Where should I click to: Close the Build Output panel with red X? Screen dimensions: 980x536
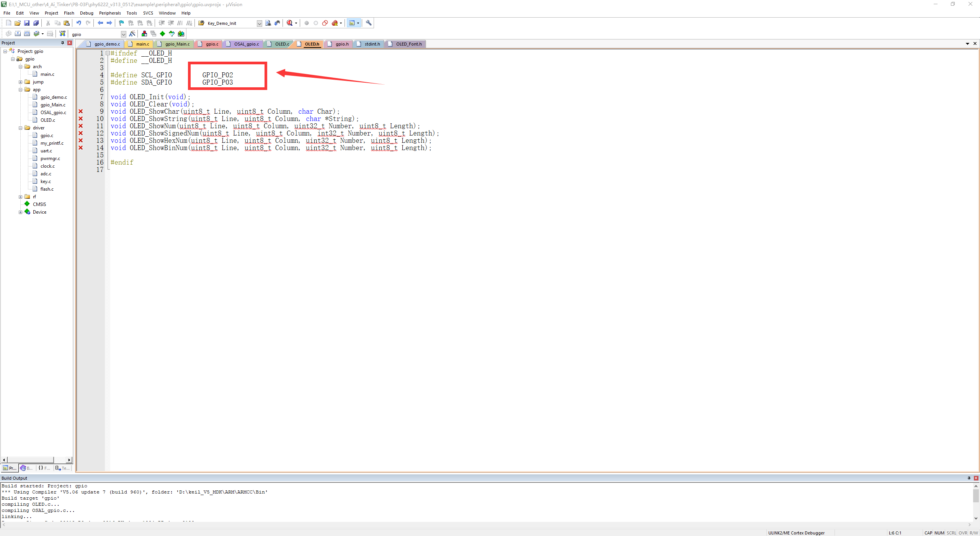[x=976, y=478]
